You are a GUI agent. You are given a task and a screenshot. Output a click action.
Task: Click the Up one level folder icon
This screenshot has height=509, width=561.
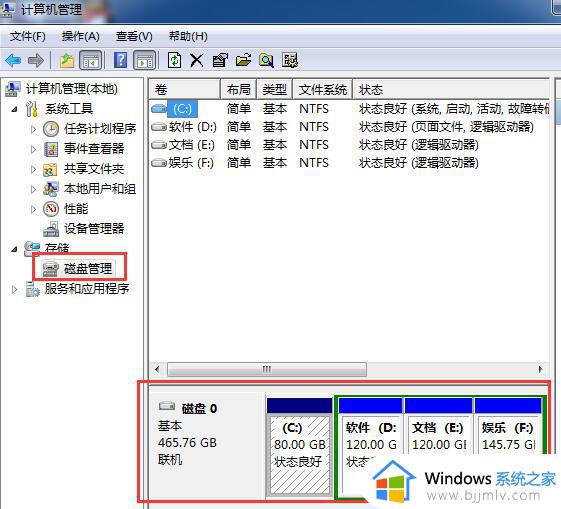(x=67, y=60)
